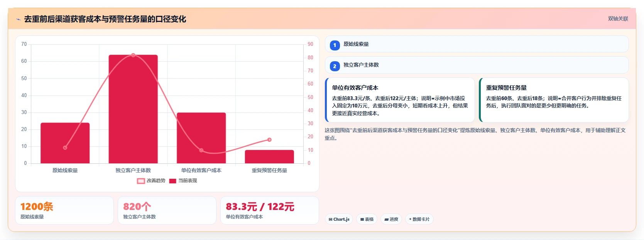The width and height of the screenshot is (644, 240).
Task: Click trend line point above 独立客户主体数
Action: (x=133, y=55)
